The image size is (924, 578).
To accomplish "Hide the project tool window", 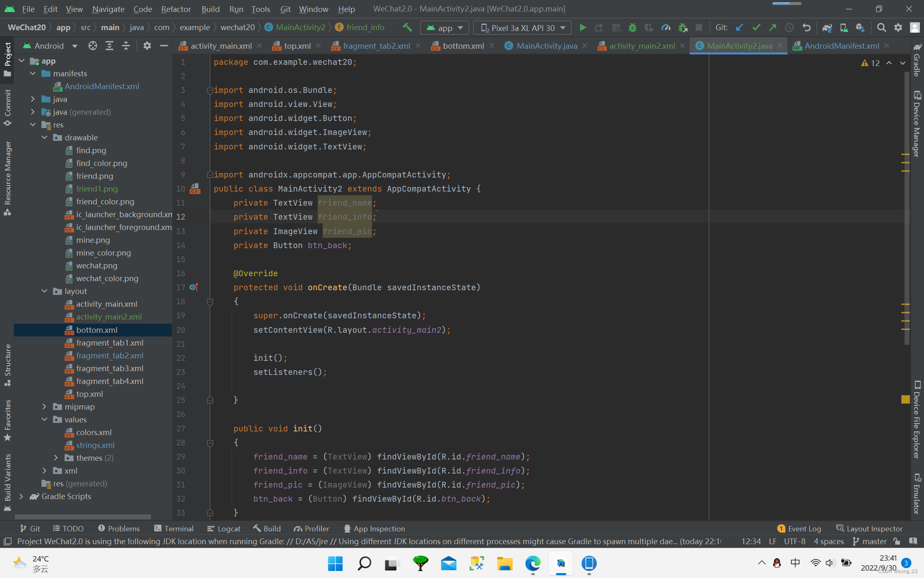I will tap(164, 46).
